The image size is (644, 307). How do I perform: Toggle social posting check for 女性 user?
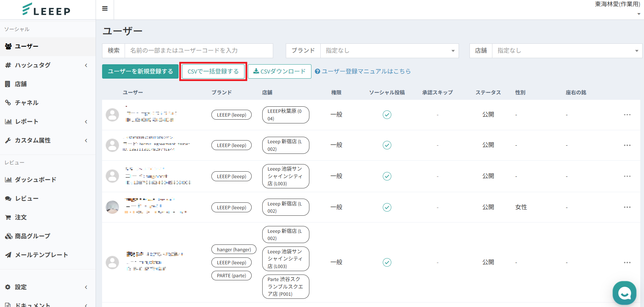387,207
